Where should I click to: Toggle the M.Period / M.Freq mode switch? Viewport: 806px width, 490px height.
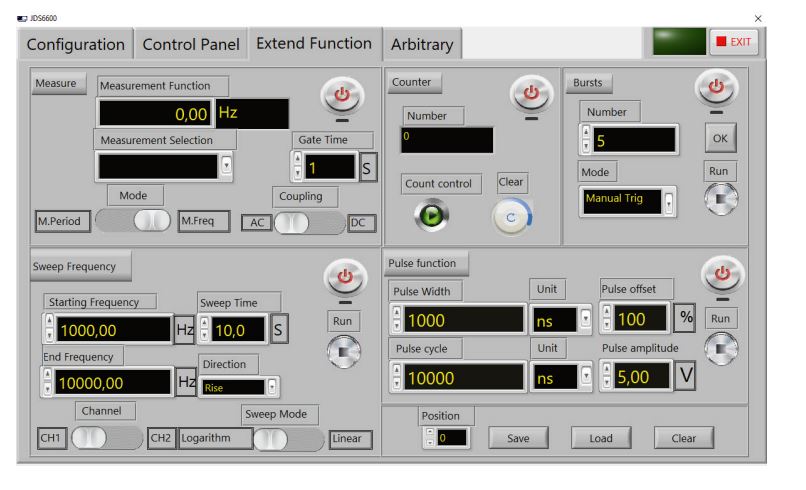click(x=133, y=222)
